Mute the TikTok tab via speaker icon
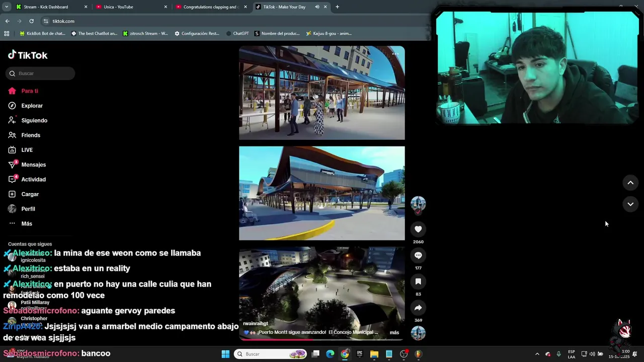This screenshot has height=362, width=644. 317,7
